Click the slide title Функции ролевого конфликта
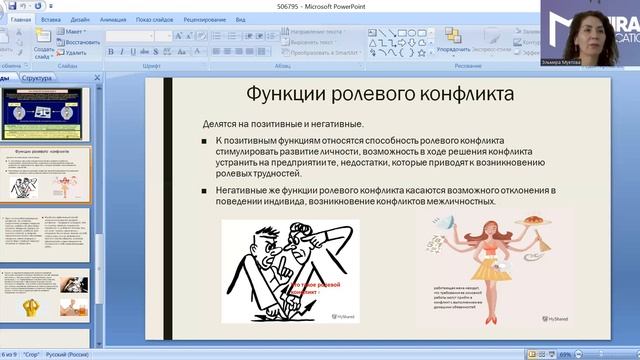 point(380,94)
